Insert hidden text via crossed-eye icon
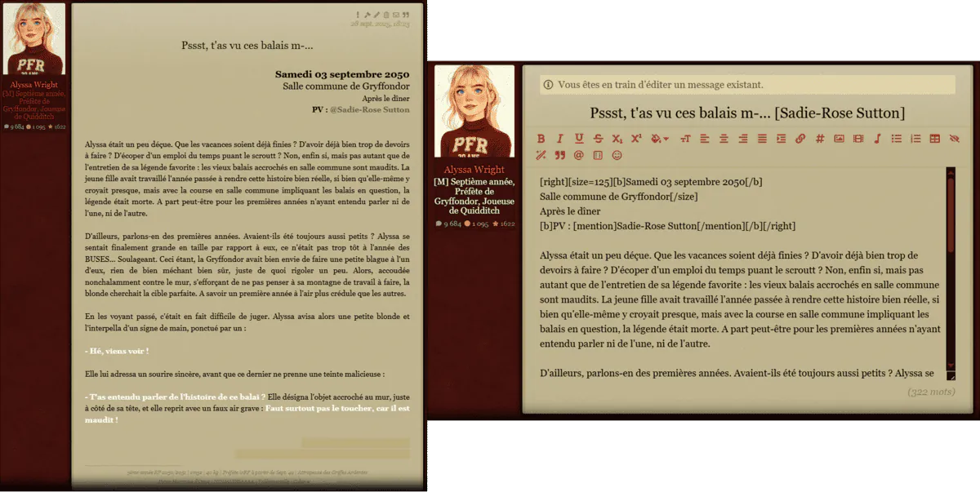This screenshot has height=492, width=980. tap(954, 139)
